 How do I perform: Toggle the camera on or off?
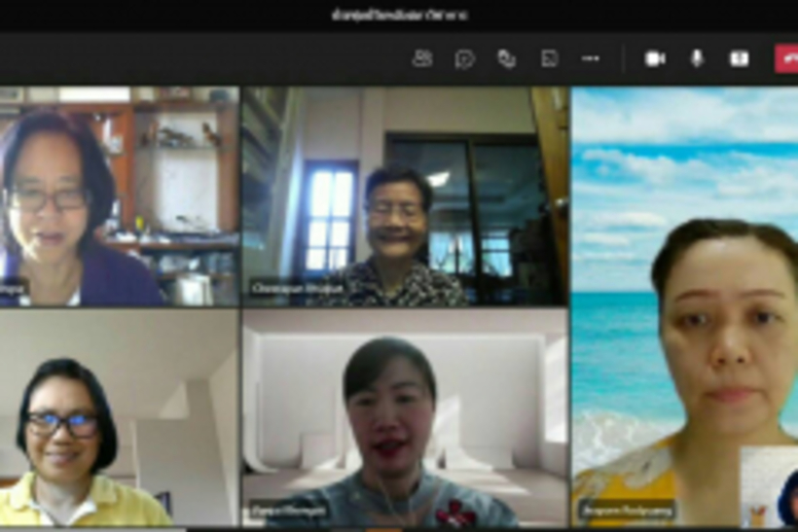pyautogui.click(x=655, y=58)
